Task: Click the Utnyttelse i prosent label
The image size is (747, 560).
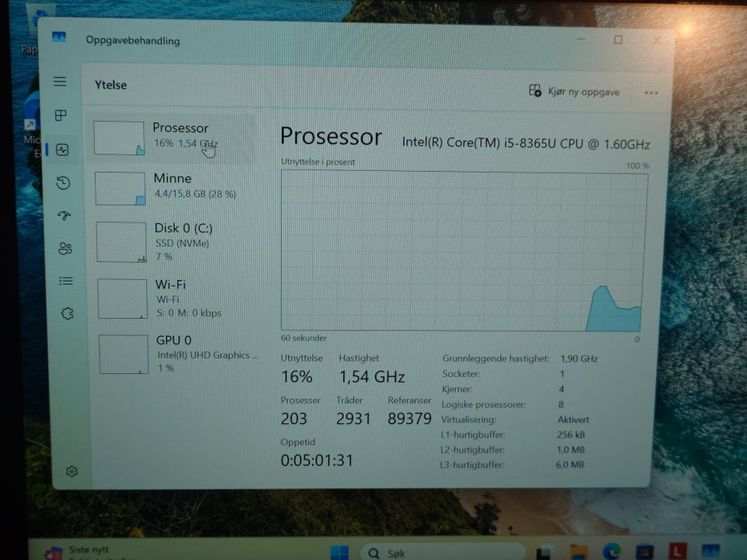Action: coord(317,162)
